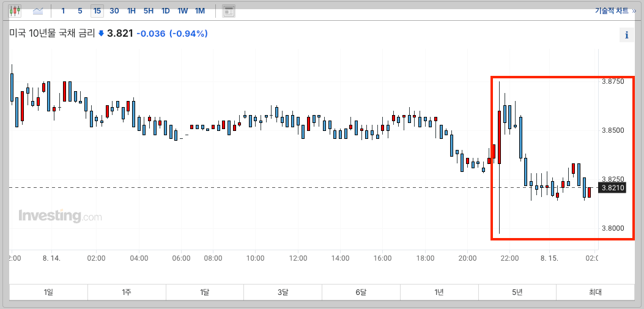Click the 8. 14. date label
644x309 pixels.
[51, 258]
